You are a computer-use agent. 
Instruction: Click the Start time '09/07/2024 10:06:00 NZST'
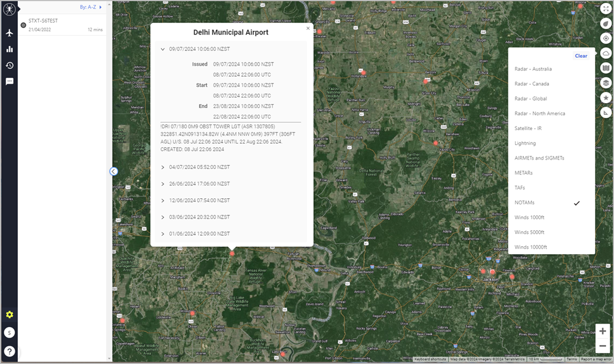[x=244, y=85]
